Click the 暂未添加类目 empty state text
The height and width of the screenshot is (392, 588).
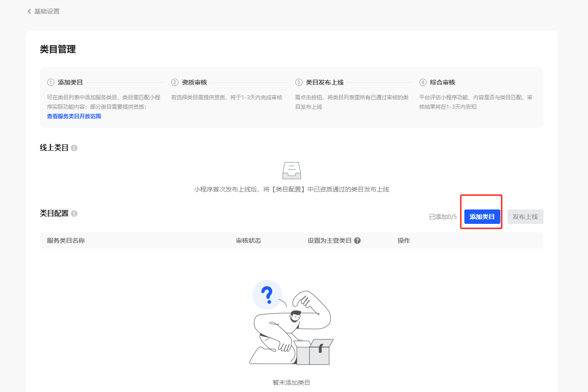(x=291, y=383)
